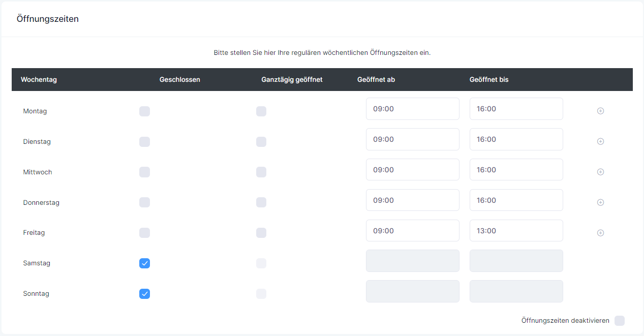This screenshot has width=644, height=336.
Task: Select Dienstag's Geöffnet bis field
Action: [x=516, y=139]
